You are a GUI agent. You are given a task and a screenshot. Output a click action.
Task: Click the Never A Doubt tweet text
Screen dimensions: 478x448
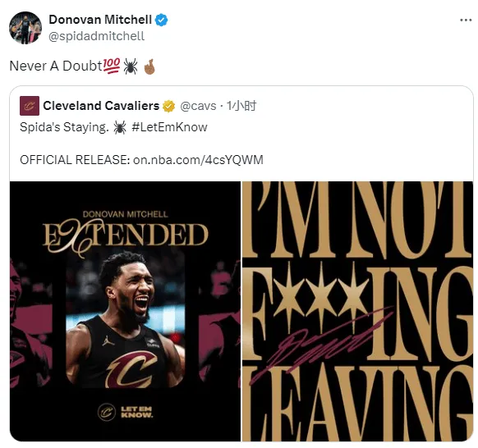tap(56, 66)
